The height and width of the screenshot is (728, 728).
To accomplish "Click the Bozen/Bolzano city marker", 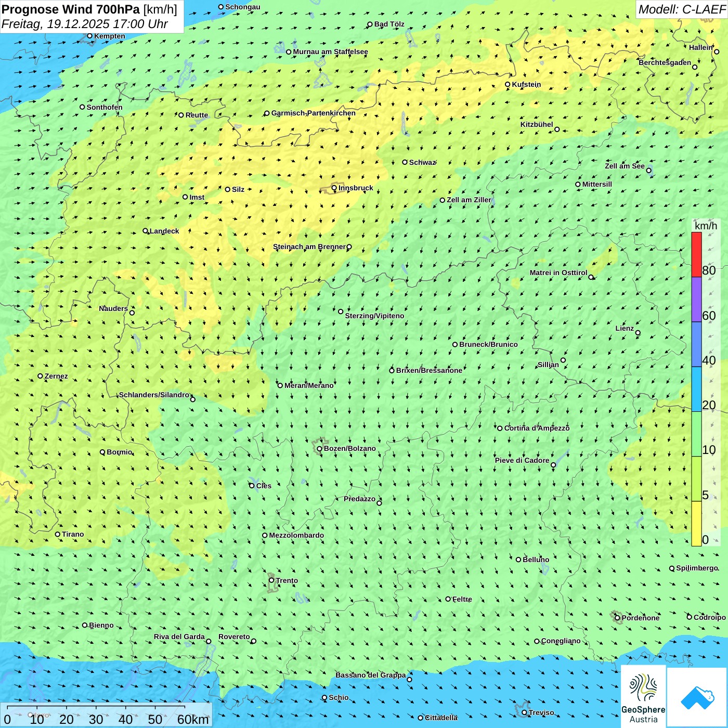I will click(x=319, y=449).
